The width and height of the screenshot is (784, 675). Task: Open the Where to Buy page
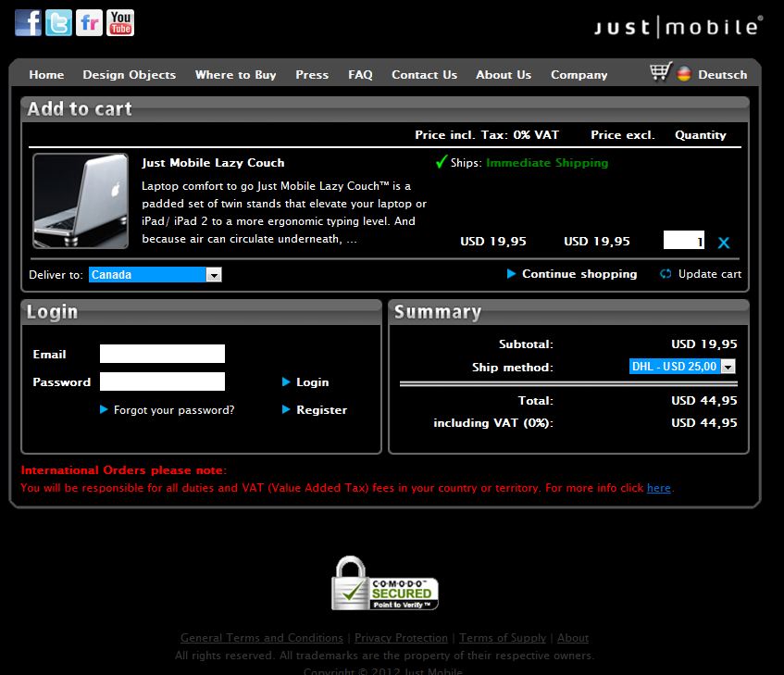coord(235,75)
